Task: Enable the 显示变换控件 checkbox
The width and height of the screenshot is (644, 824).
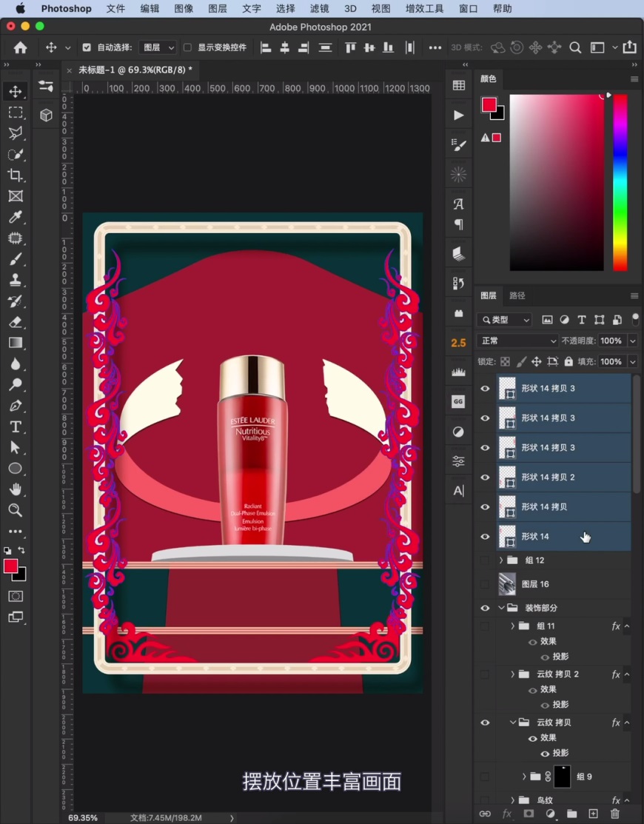Action: (187, 47)
